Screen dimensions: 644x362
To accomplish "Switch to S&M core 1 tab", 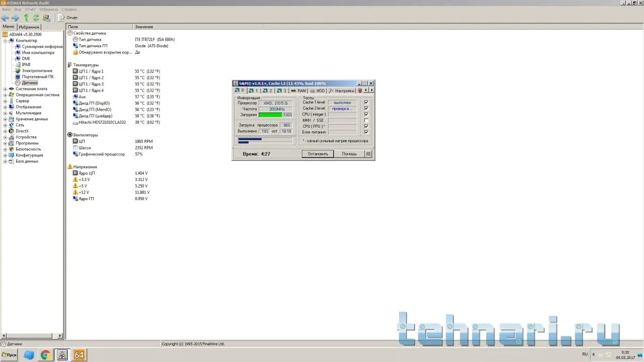I will tap(253, 91).
